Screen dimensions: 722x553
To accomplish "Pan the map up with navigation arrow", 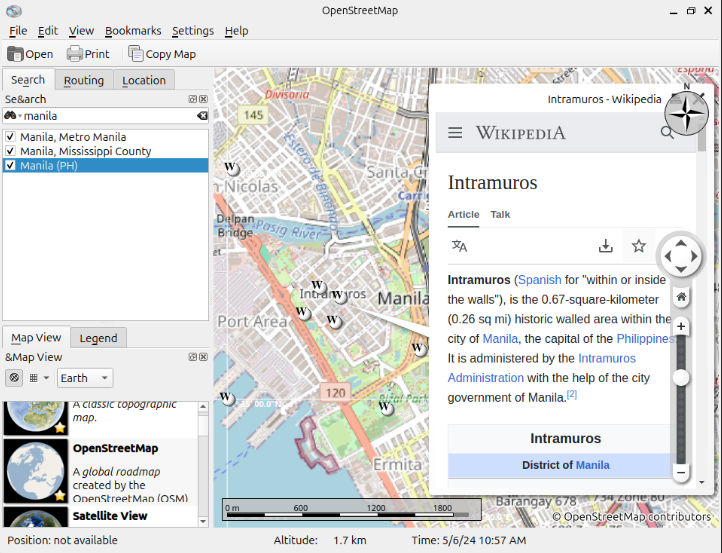I will pyautogui.click(x=681, y=244).
